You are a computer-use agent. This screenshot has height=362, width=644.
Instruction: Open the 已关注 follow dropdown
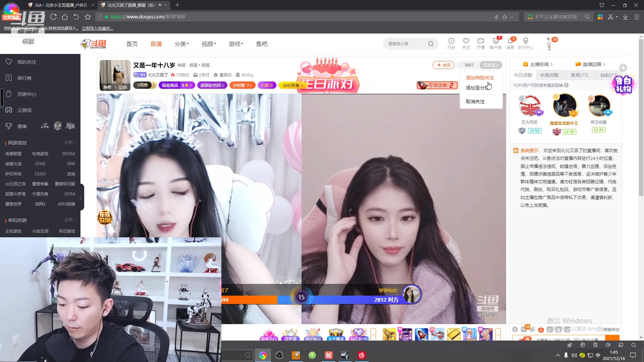491,65
